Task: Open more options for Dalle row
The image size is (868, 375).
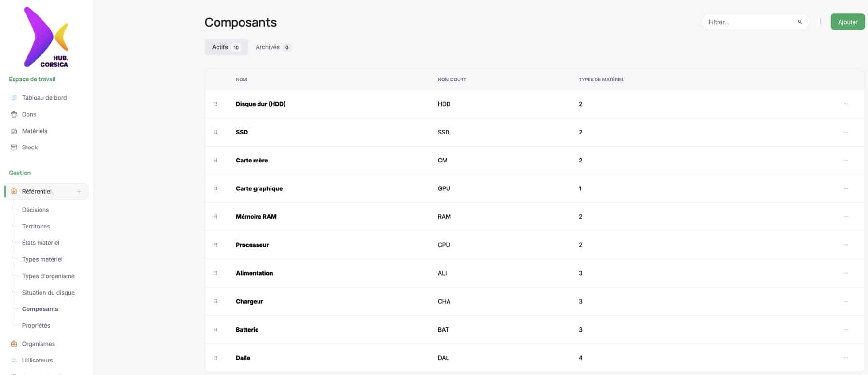Action: (846, 358)
